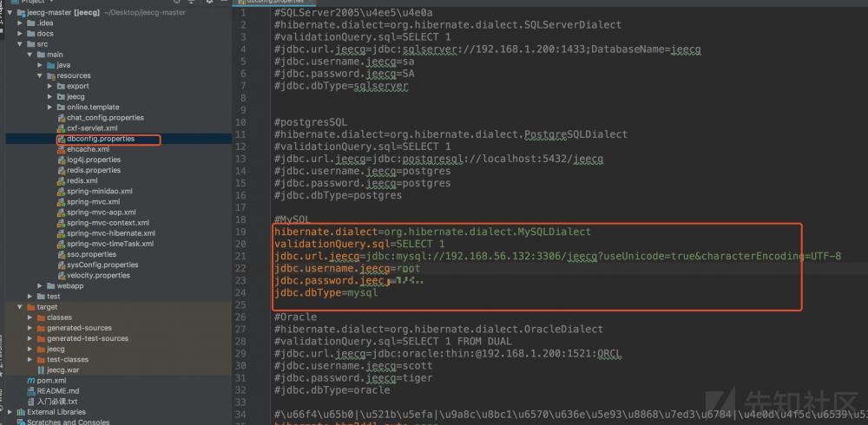868x425 pixels.
Task: Collapse the src folder arrow
Action: pyautogui.click(x=21, y=43)
